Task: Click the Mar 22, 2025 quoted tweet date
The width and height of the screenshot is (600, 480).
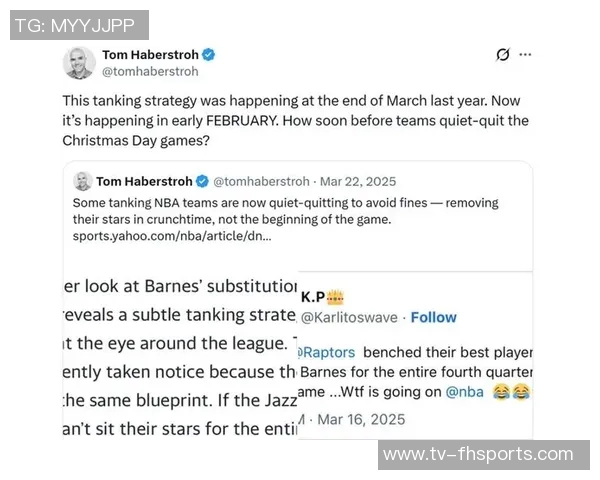Action: (x=357, y=181)
